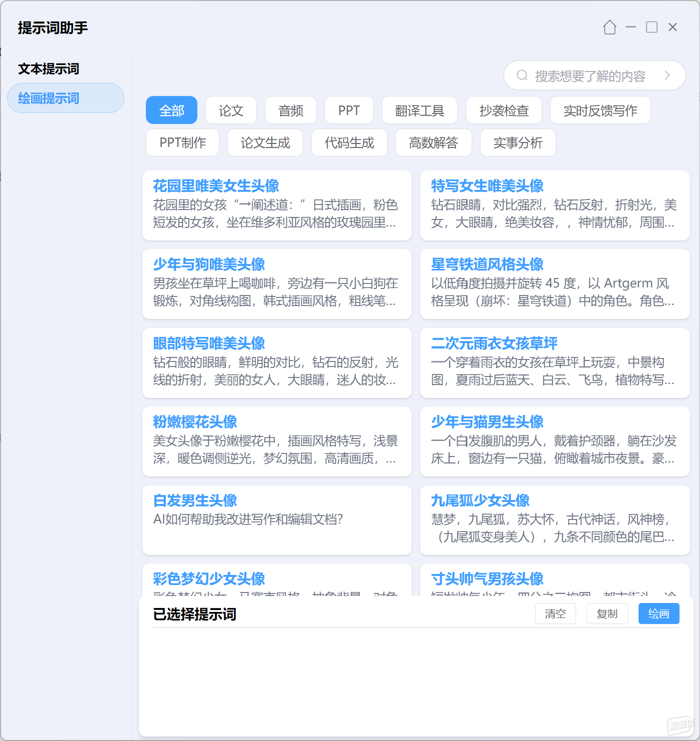The height and width of the screenshot is (741, 700).
Task: Choose the 高数解答 category tag
Action: [x=433, y=142]
